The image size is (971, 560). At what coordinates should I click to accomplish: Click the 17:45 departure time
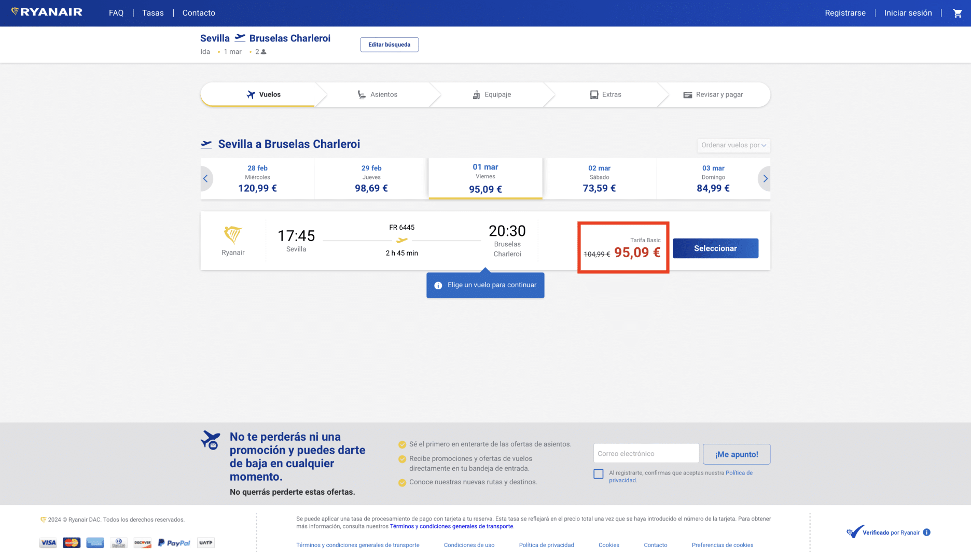(296, 236)
